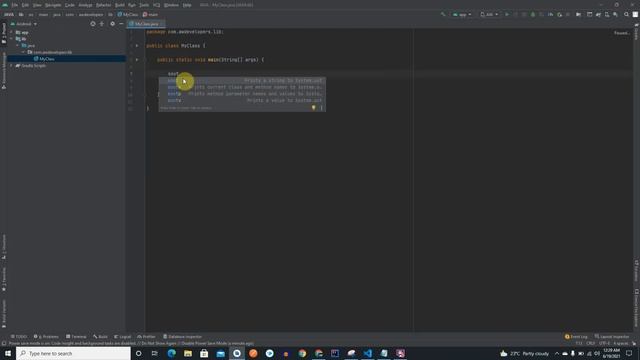Click main in the navigation breadcrumb
Screen dimensions: 640x360
click(x=150, y=14)
